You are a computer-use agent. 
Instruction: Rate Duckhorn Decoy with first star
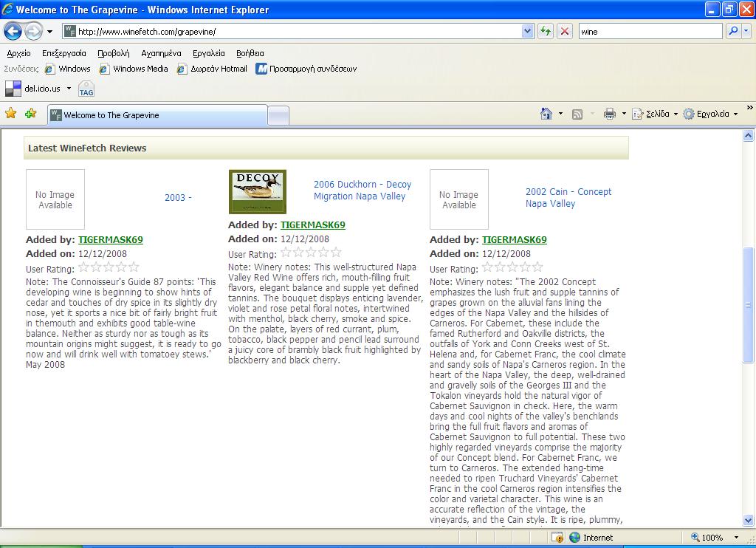click(286, 252)
